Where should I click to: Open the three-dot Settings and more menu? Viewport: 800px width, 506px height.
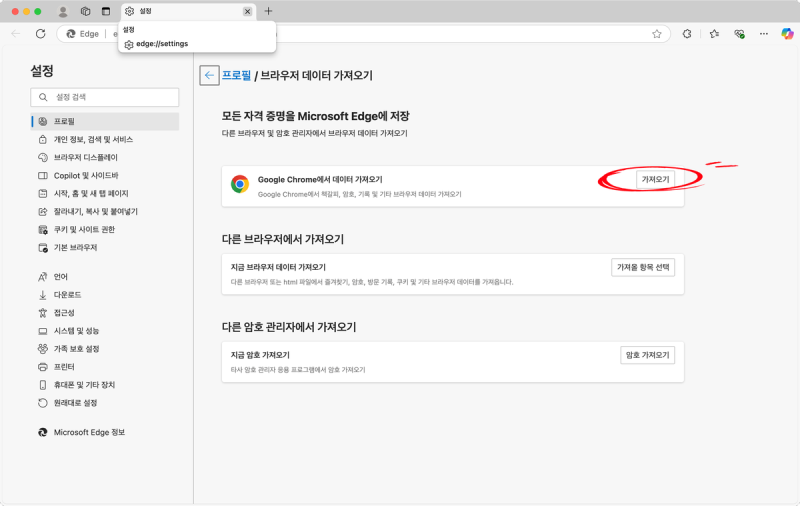tap(763, 34)
